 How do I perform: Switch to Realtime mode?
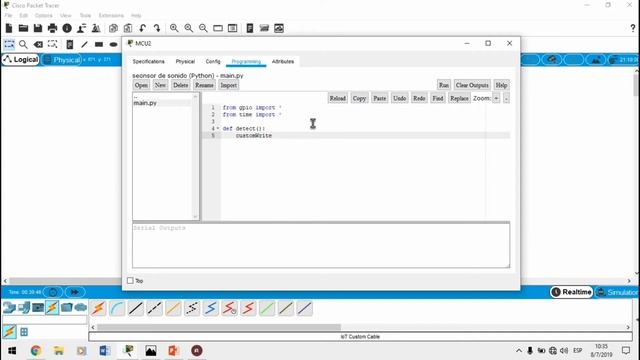[571, 292]
